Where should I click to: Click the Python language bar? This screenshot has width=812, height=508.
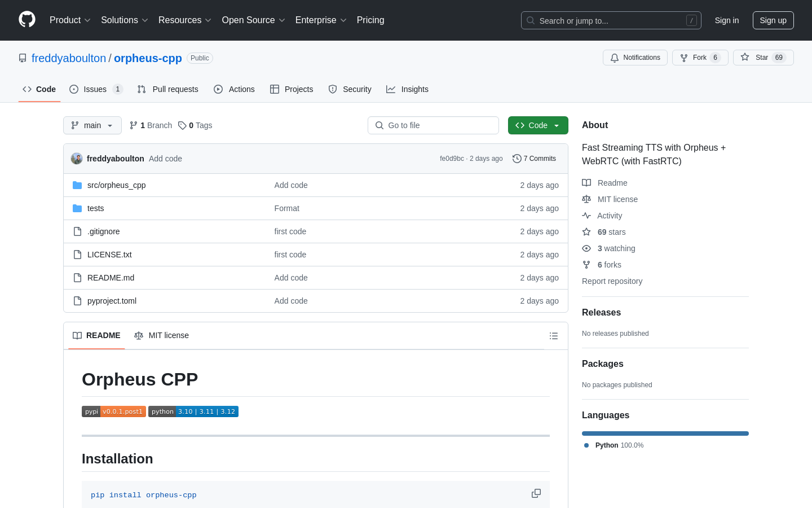[x=665, y=433]
